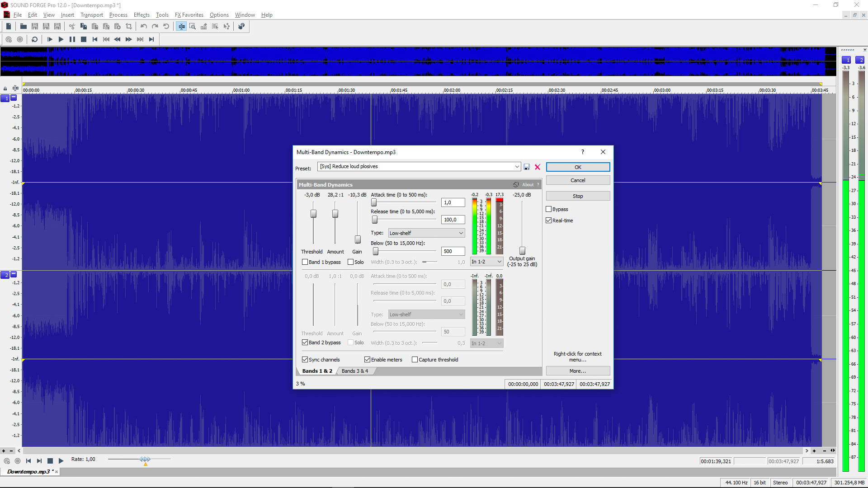Image resolution: width=868 pixels, height=488 pixels.
Task: Disable the Real-time checkbox
Action: [548, 220]
